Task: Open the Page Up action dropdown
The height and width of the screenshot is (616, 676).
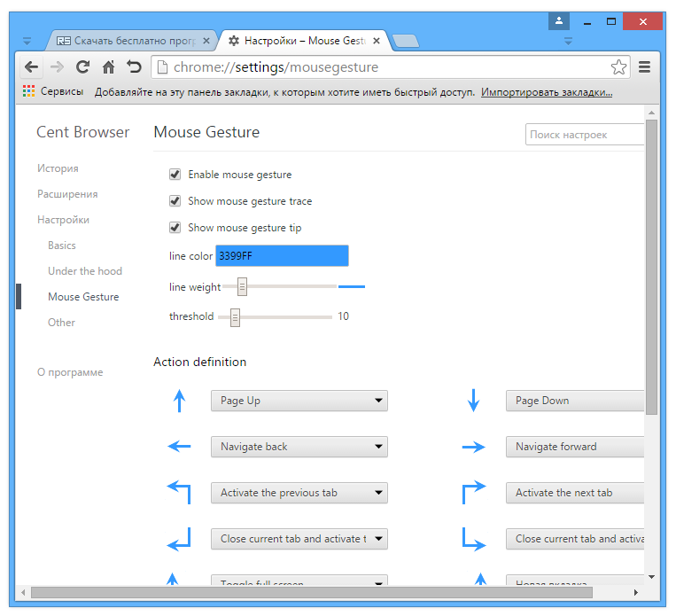Action: [299, 401]
